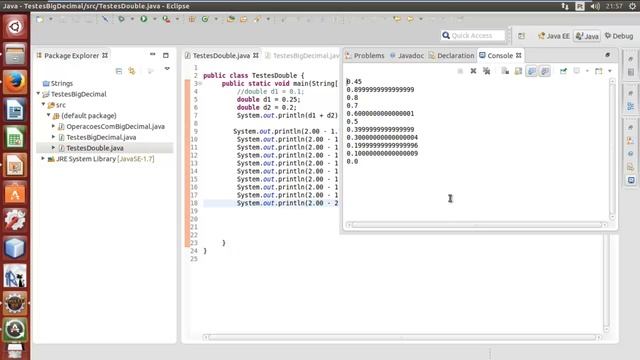
Task: Switch to the Java EE perspective
Action: (553, 36)
